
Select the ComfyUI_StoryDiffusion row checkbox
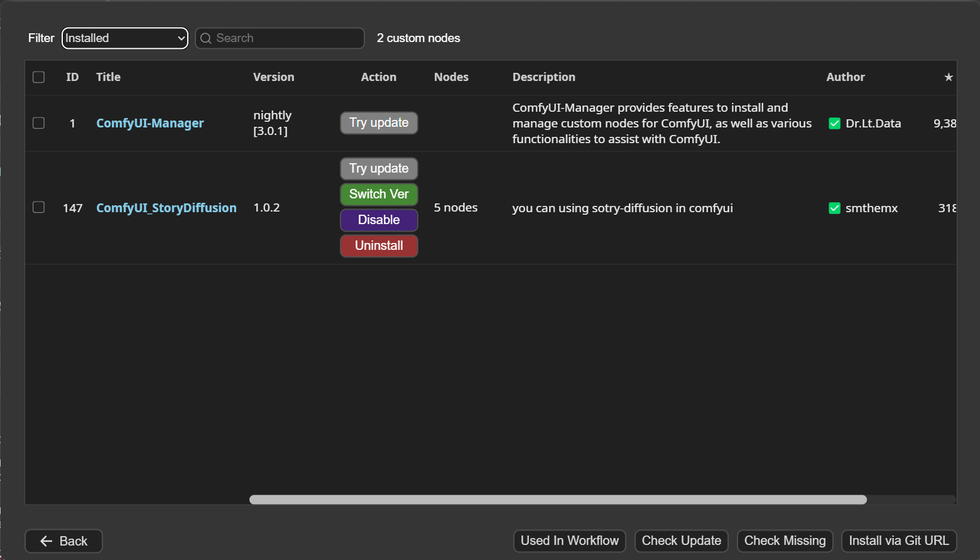click(39, 207)
